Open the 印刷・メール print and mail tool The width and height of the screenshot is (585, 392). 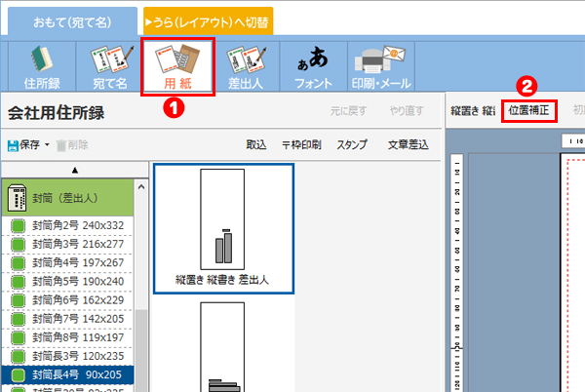tap(381, 66)
